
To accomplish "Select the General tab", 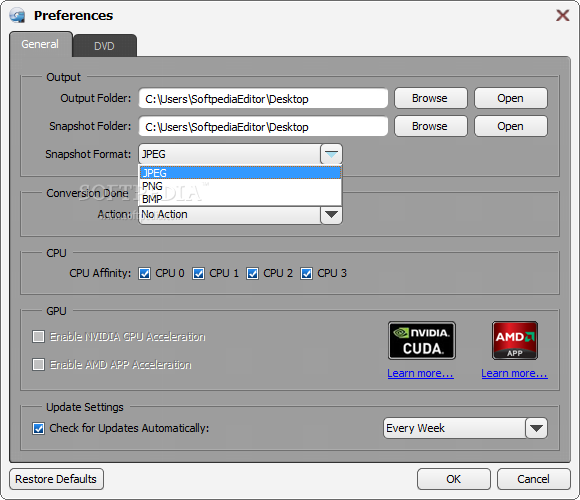I will 40,44.
